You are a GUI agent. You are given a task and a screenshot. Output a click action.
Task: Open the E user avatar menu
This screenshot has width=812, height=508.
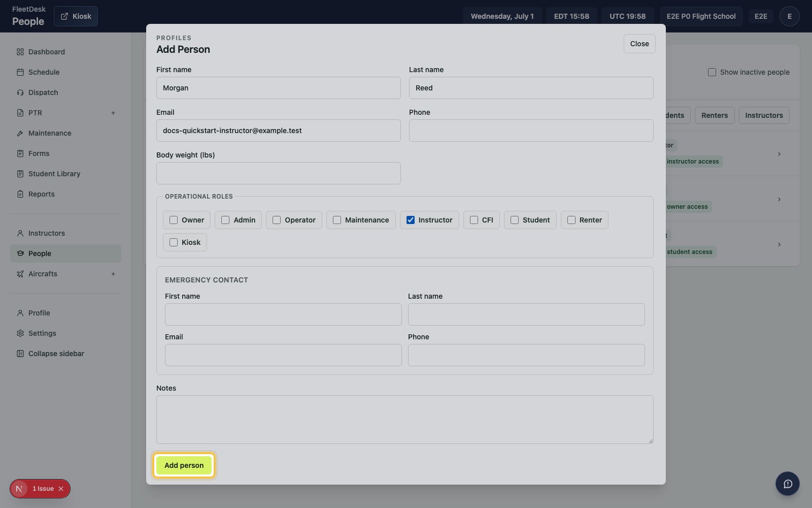789,16
